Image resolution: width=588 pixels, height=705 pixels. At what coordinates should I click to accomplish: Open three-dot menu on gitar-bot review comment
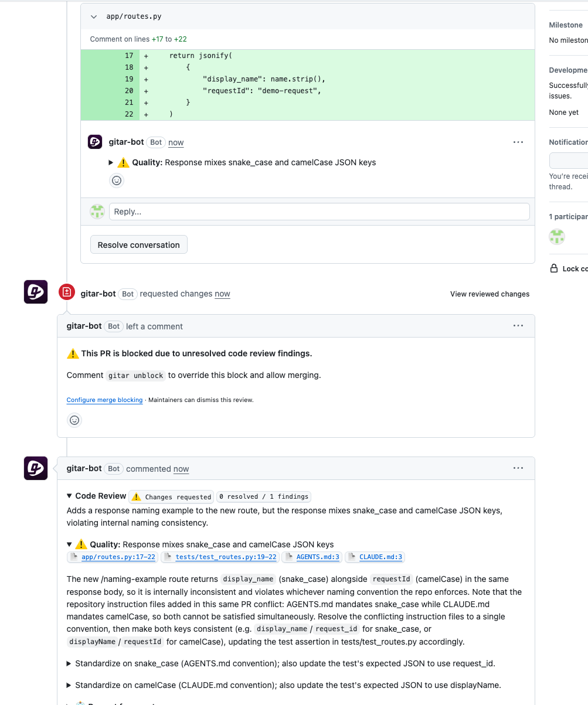(x=518, y=142)
